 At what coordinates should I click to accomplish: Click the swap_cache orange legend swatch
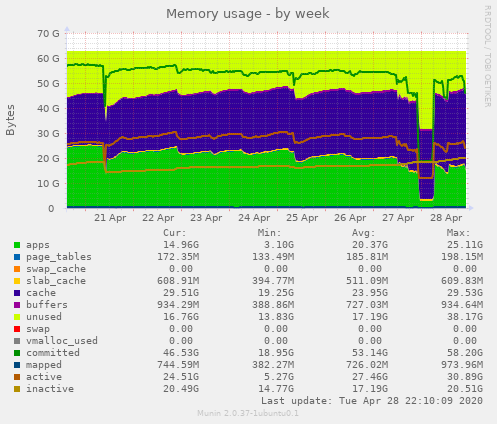tap(17, 269)
